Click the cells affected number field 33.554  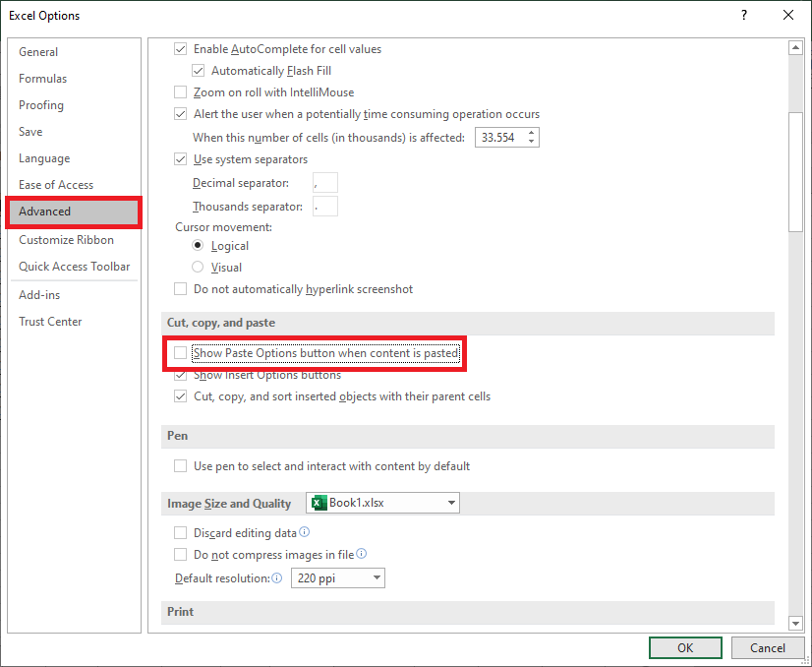point(499,138)
